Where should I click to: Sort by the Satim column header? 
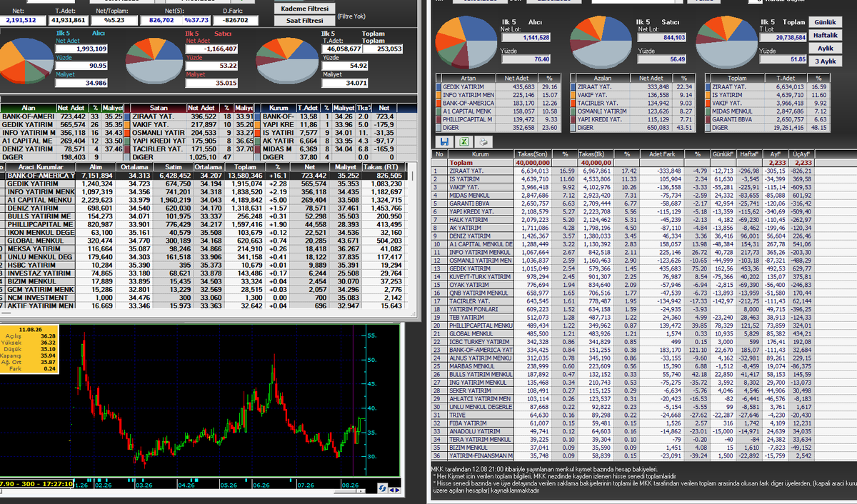click(174, 166)
